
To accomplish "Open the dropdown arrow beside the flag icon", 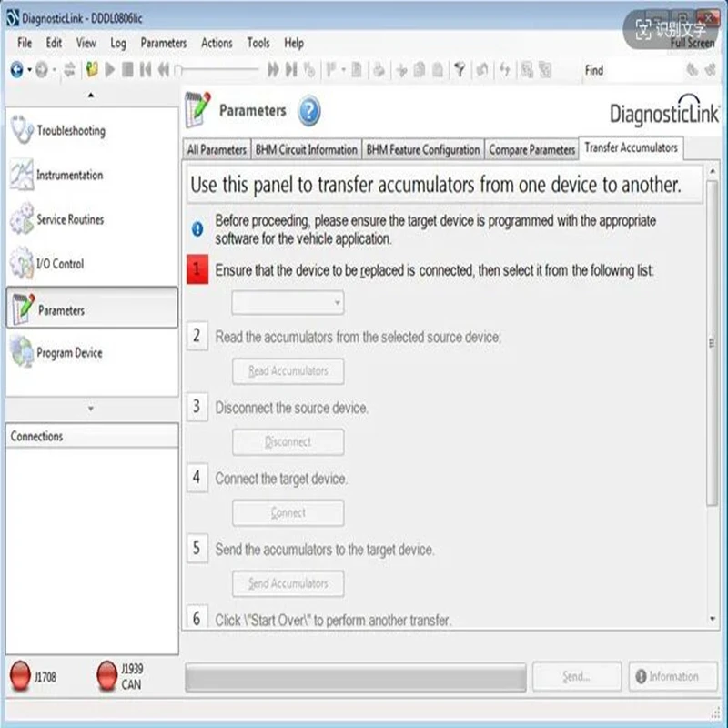I will [344, 70].
